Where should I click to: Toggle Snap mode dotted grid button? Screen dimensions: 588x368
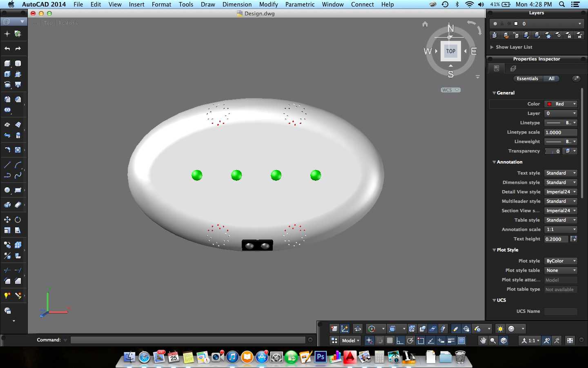click(x=379, y=341)
